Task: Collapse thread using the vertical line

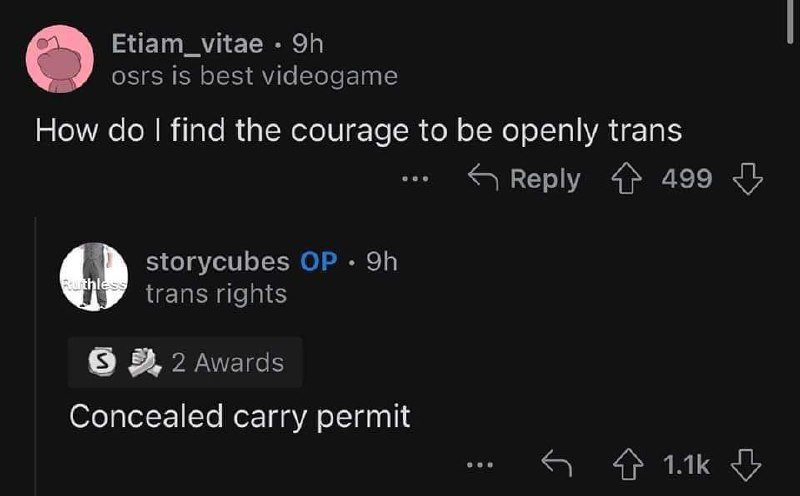Action: [x=35, y=356]
